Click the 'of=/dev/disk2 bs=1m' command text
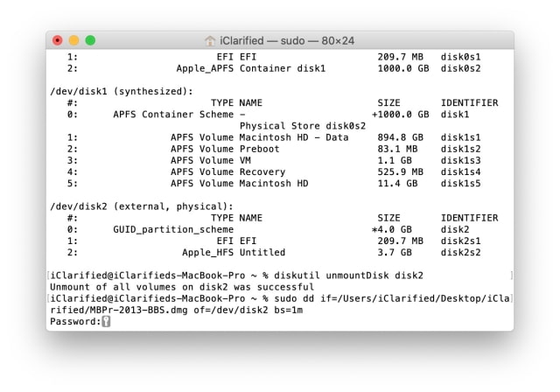 248,310
